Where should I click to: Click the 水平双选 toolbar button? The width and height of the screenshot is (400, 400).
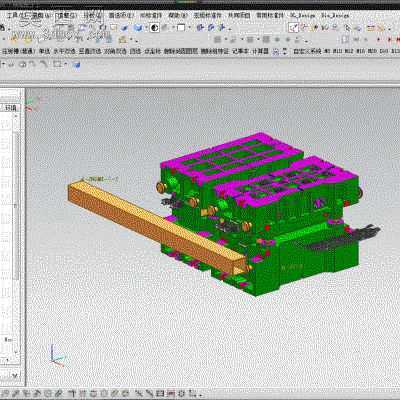click(64, 51)
